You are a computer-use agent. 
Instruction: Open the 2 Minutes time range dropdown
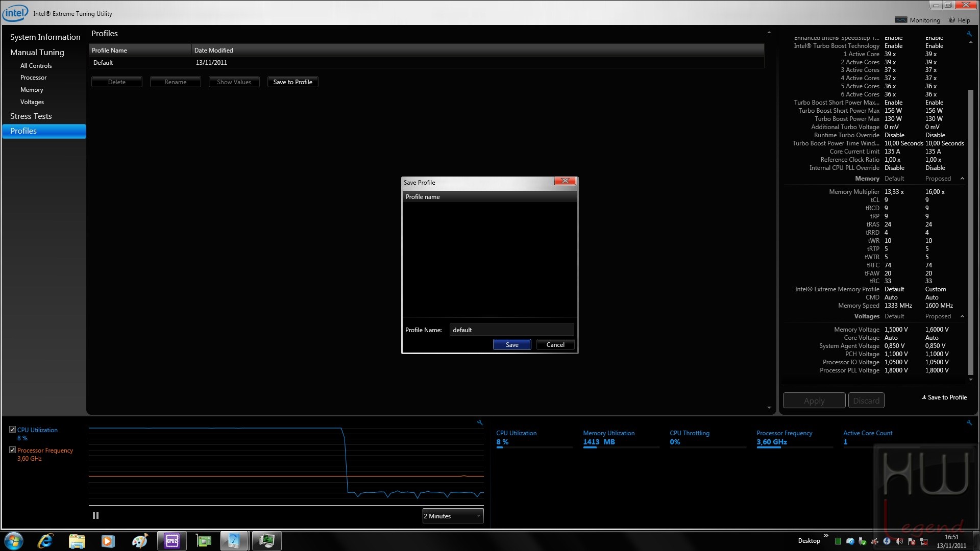click(453, 516)
